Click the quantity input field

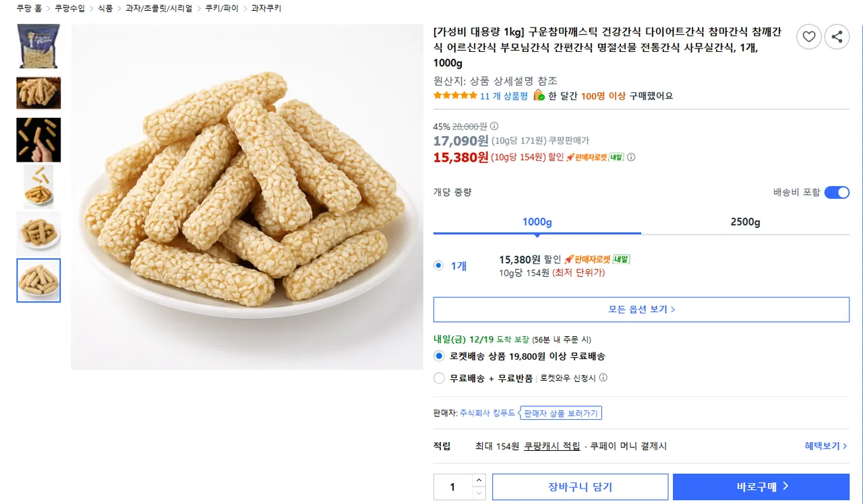452,486
